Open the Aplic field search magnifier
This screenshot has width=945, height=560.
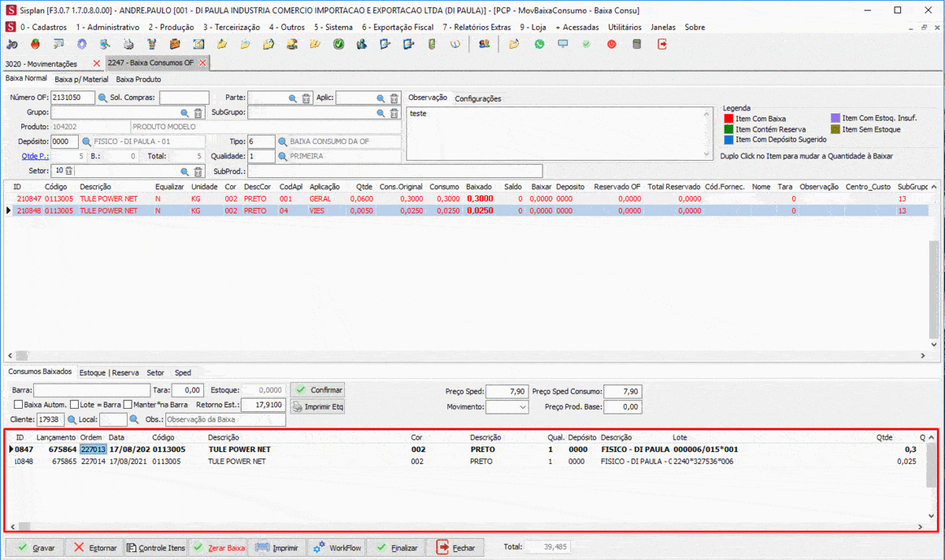coord(381,98)
